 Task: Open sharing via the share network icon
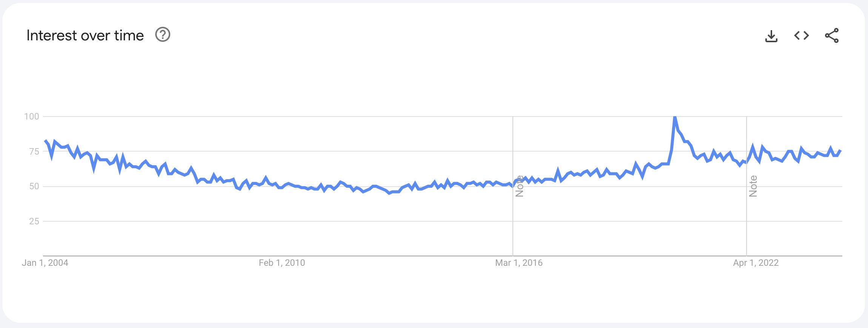[x=832, y=35]
